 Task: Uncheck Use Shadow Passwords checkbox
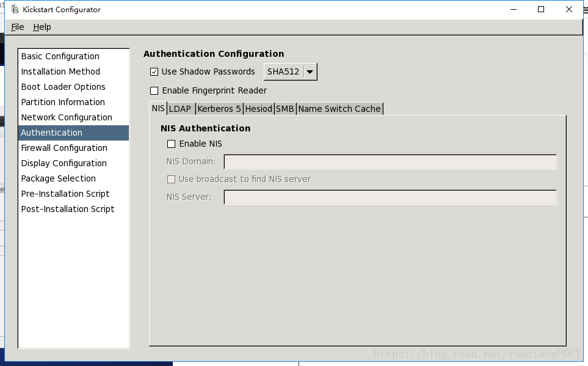(x=154, y=71)
